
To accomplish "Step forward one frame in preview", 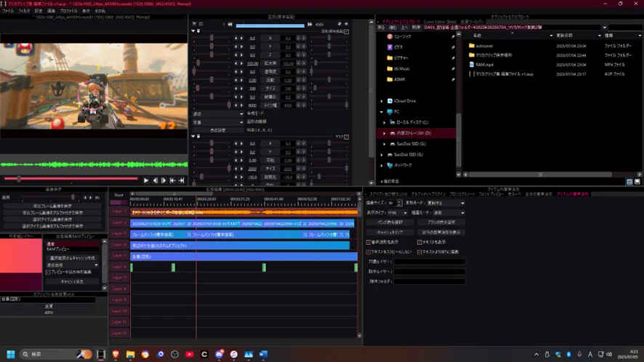I will [x=164, y=180].
